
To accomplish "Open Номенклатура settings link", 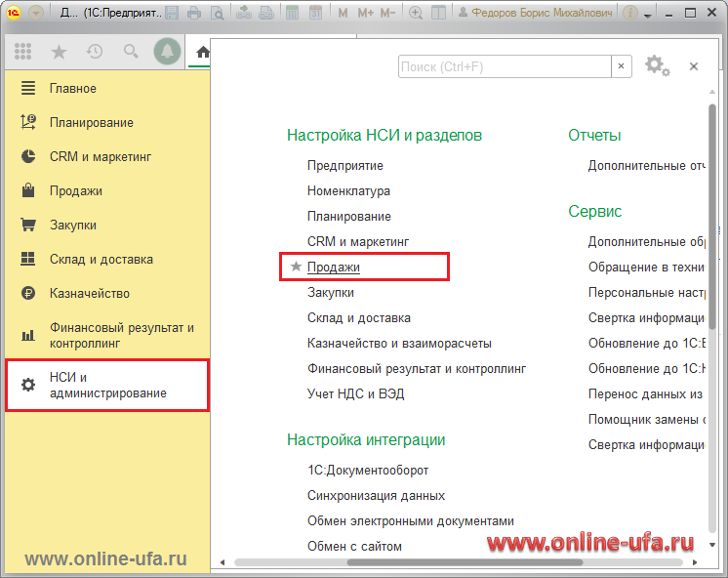I will click(348, 191).
